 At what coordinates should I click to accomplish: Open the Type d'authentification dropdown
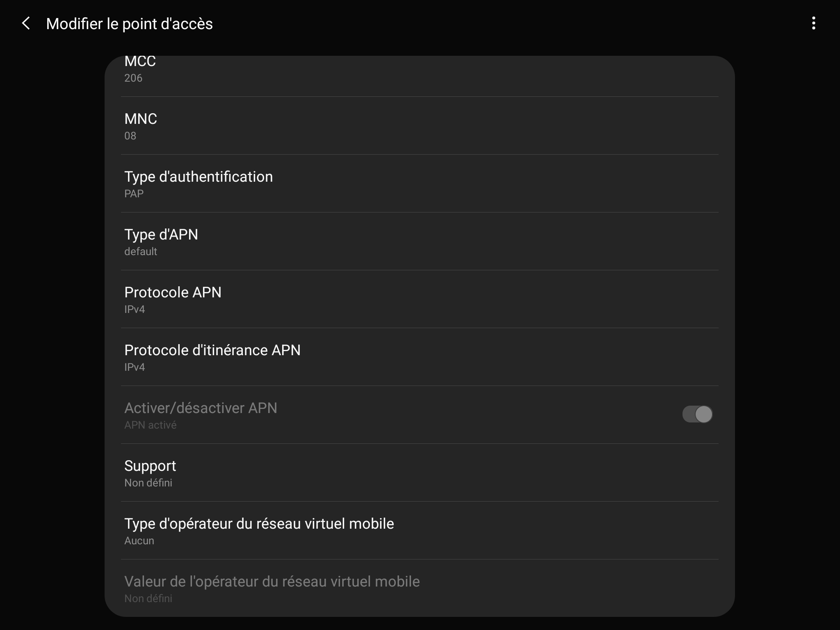tap(419, 184)
